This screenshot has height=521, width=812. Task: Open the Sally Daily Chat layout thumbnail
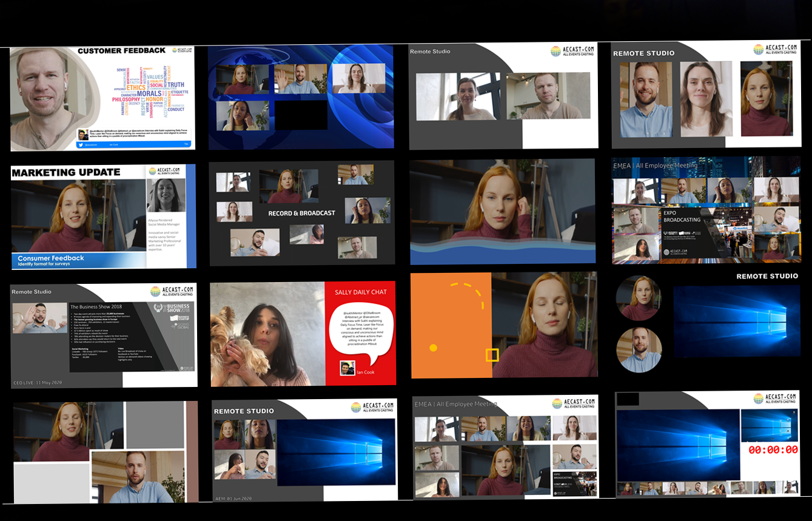303,334
